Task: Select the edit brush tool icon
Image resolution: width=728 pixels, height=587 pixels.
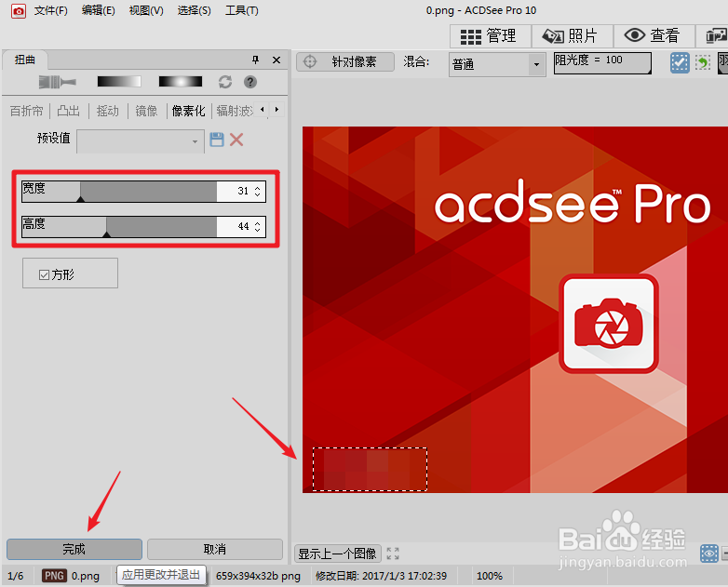Action: pyautogui.click(x=57, y=82)
